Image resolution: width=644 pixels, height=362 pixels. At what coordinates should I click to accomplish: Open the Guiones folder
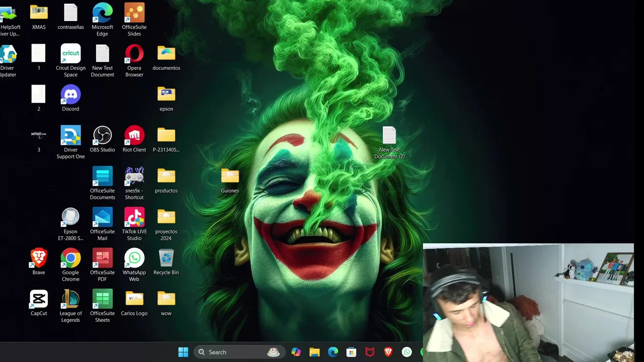pyautogui.click(x=230, y=180)
